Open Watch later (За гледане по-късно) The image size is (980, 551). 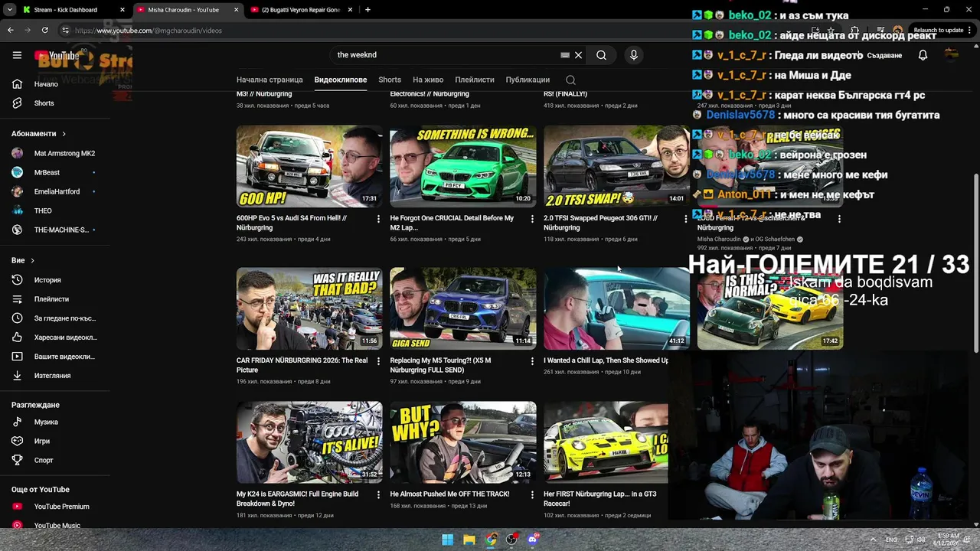point(65,318)
